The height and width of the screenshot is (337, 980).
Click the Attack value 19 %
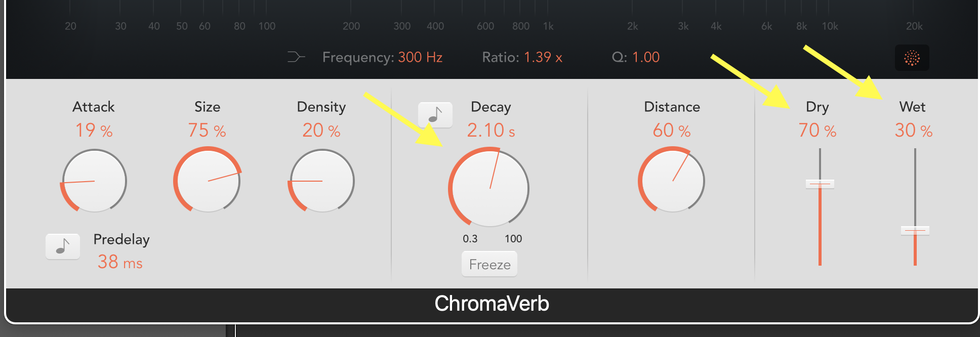tap(94, 131)
